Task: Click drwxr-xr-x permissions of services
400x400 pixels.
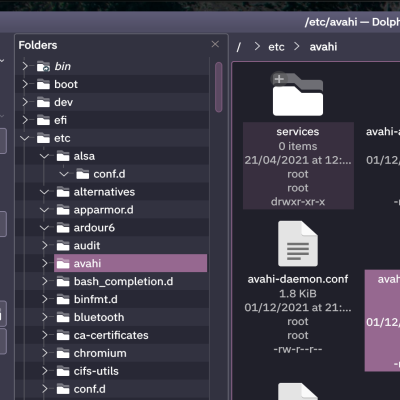Action: coord(298,202)
